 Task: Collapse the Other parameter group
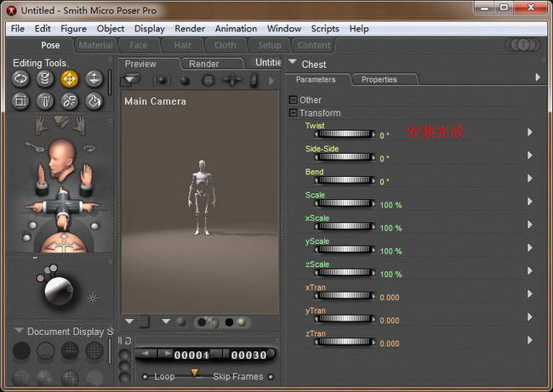point(294,99)
